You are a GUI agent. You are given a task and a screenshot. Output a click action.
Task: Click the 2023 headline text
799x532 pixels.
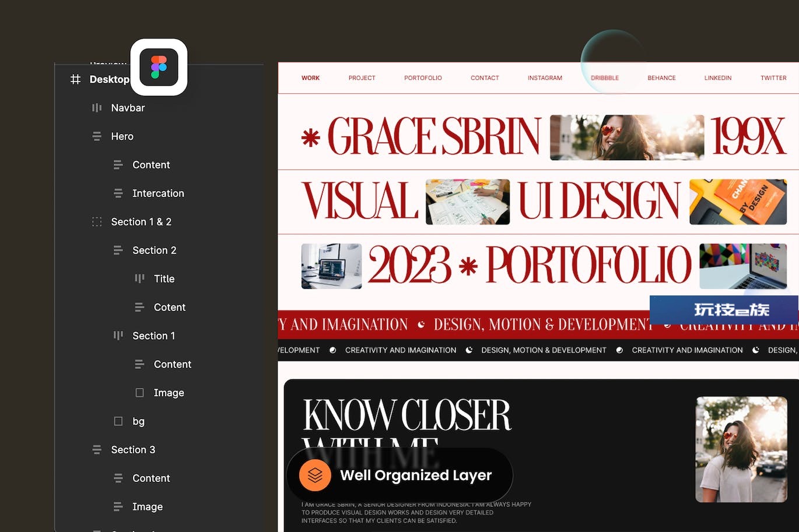[409, 266]
